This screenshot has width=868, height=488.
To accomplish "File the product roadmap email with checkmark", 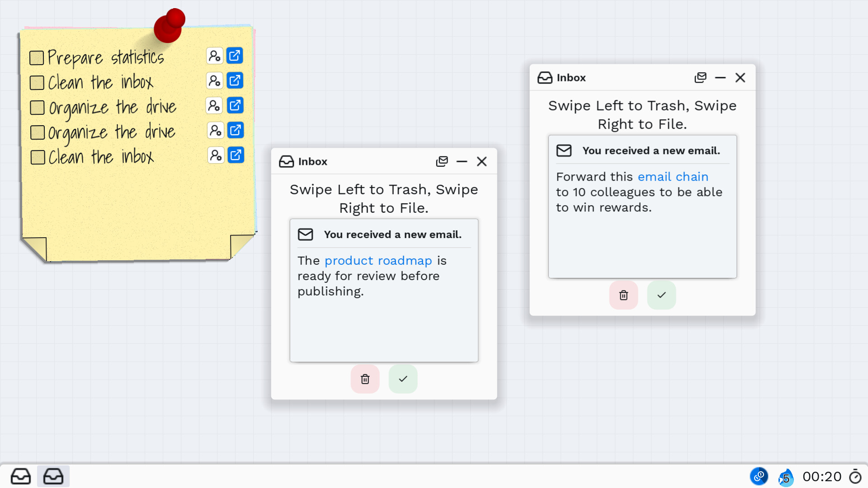I will [x=403, y=379].
